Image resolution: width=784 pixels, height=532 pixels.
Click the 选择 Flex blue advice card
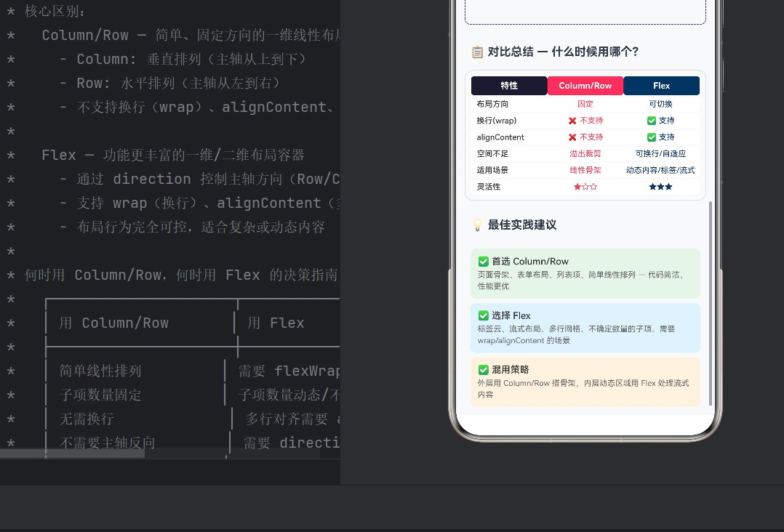(x=585, y=328)
